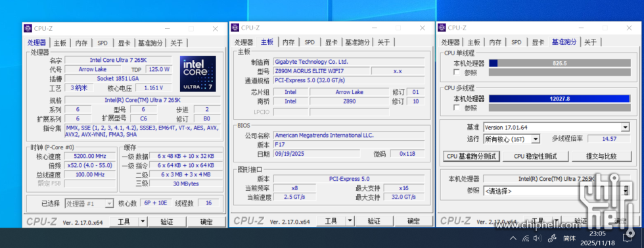The width and height of the screenshot is (644, 248).
Task: Click the 倍频 value x52.0 (4.0 - 55.0)
Action: (x=89, y=165)
